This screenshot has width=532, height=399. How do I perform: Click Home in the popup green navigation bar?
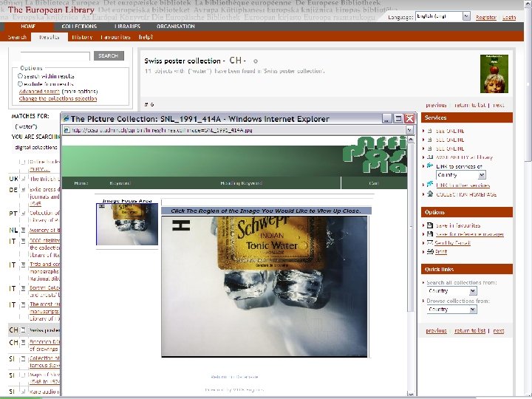pyautogui.click(x=81, y=183)
